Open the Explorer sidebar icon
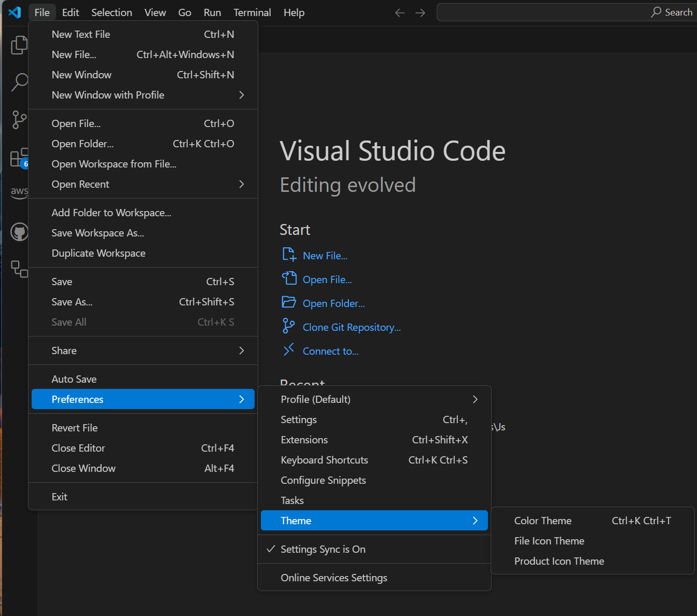The width and height of the screenshot is (697, 616). point(19,45)
